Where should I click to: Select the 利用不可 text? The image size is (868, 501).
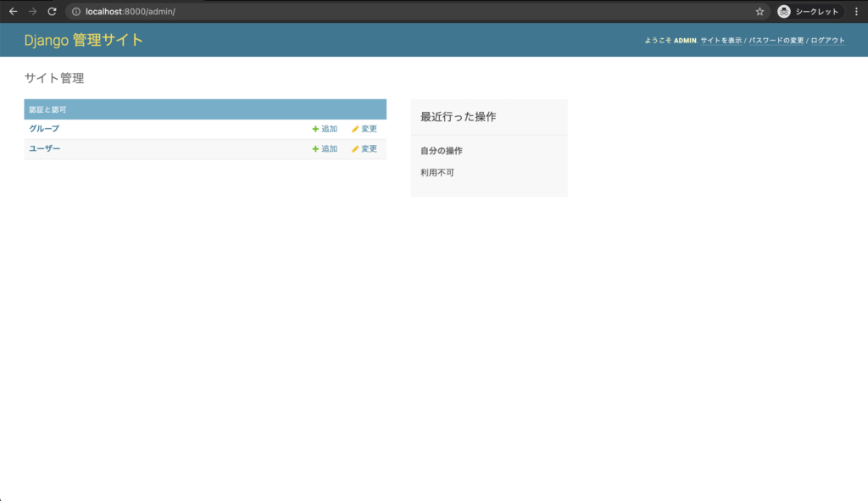[x=437, y=173]
